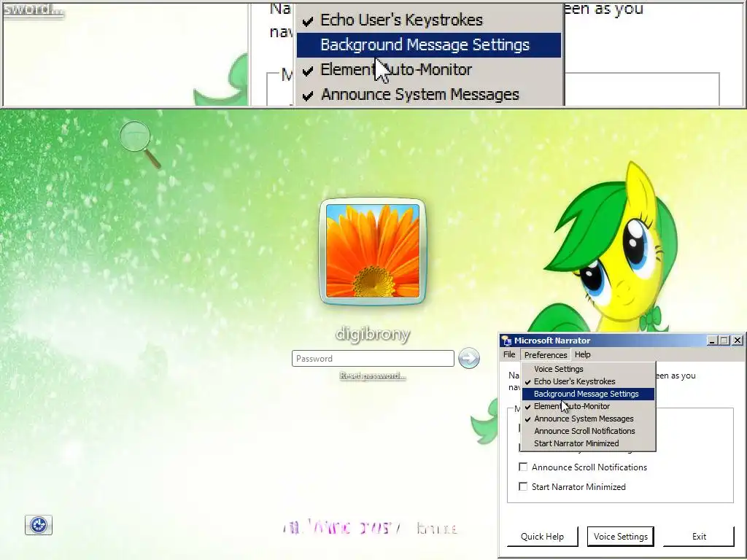Screen dimensions: 747x560
Task: Maximize the Microsoft Narrator window
Action: tap(724, 341)
